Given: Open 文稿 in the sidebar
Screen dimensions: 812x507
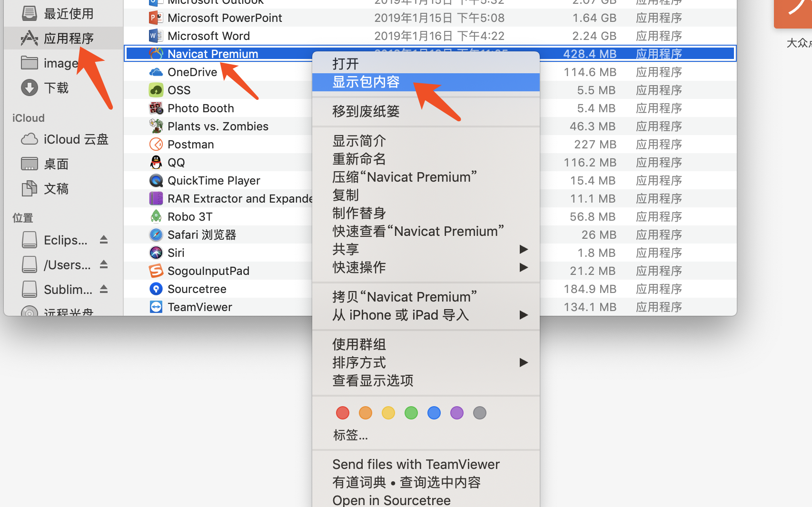Looking at the screenshot, I should click(63, 189).
